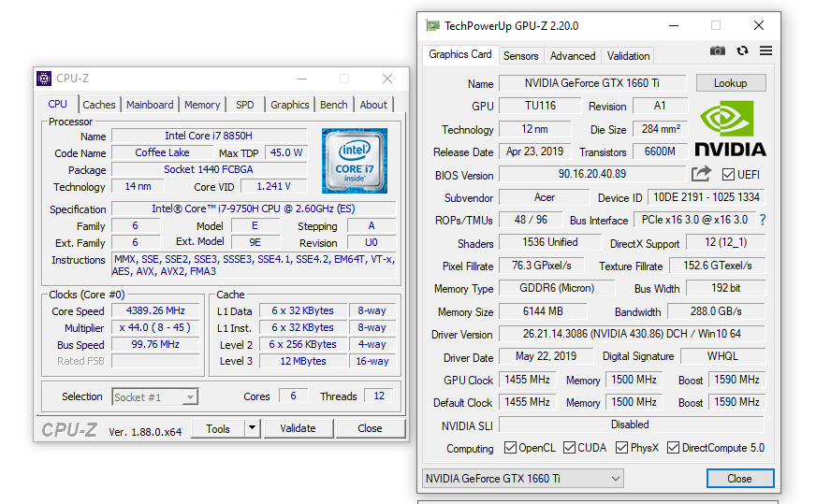Click the Digital Signature value WHQL
This screenshot has width=816, height=504.
point(722,356)
